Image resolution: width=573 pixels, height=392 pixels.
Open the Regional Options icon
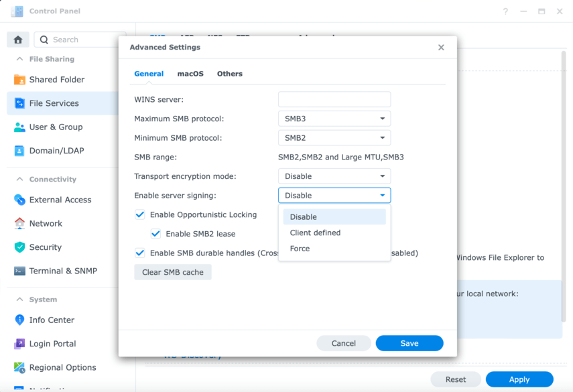coord(19,367)
